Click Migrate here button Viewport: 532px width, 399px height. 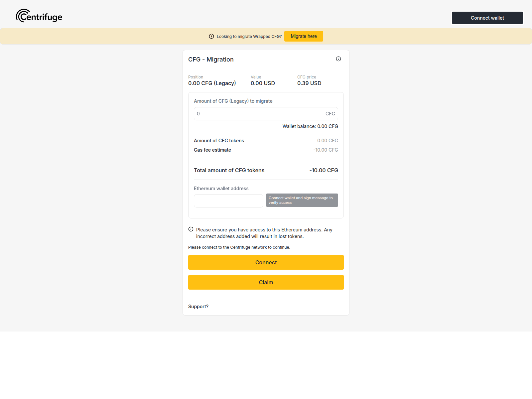pyautogui.click(x=304, y=36)
